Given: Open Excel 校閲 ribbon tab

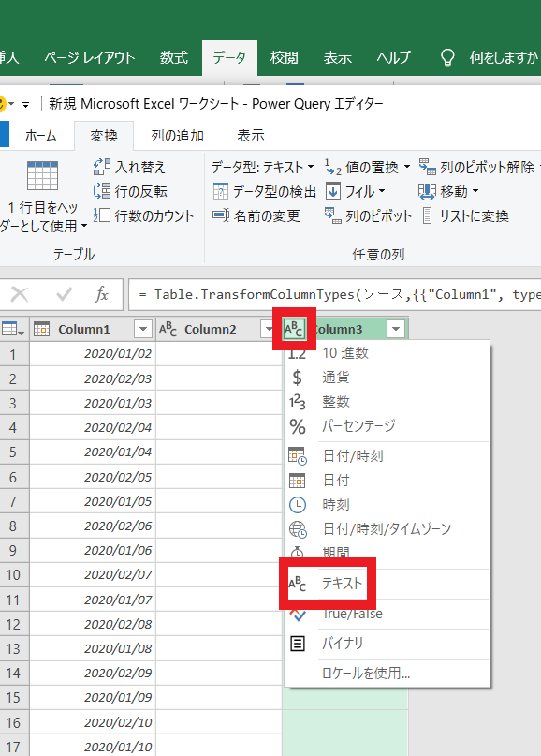Looking at the screenshot, I should click(x=285, y=58).
